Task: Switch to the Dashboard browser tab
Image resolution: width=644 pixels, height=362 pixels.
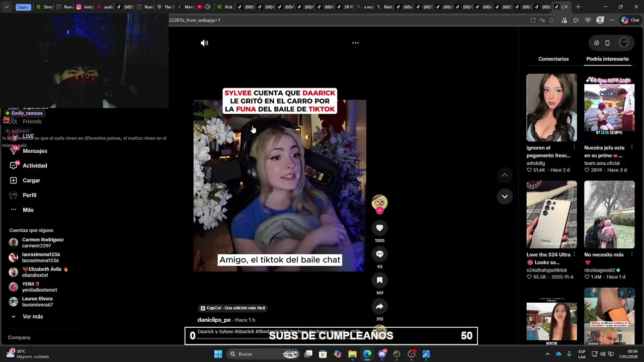Action: coord(23,7)
